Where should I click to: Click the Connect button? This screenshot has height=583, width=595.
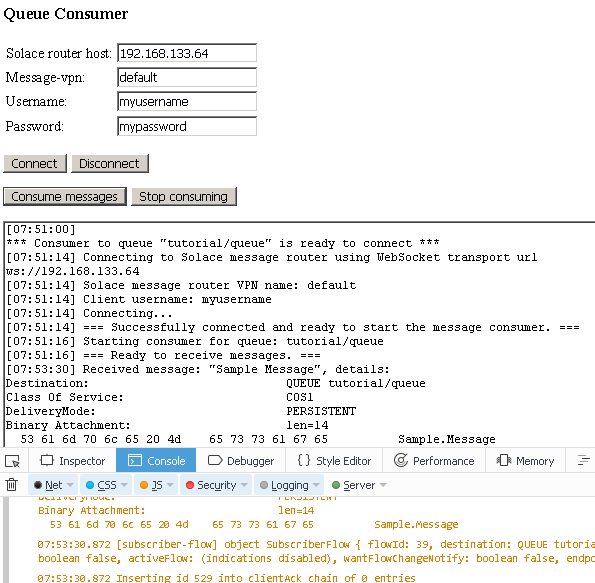[x=35, y=164]
